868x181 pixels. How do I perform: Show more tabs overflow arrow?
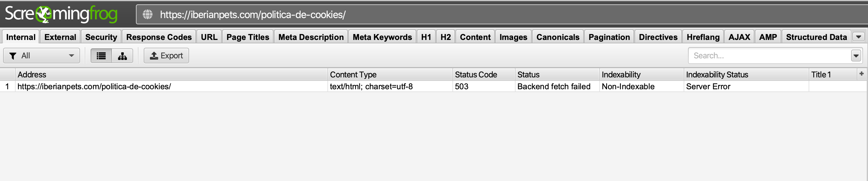click(x=858, y=37)
